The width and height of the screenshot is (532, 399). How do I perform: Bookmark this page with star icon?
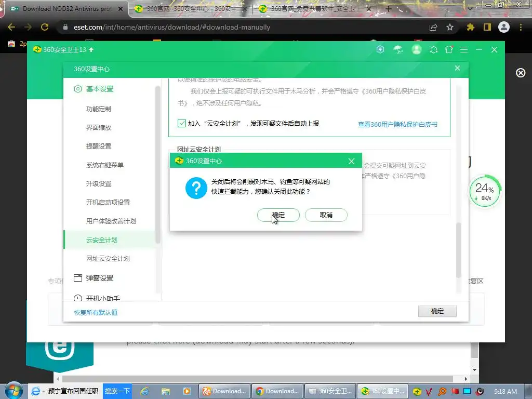click(450, 27)
